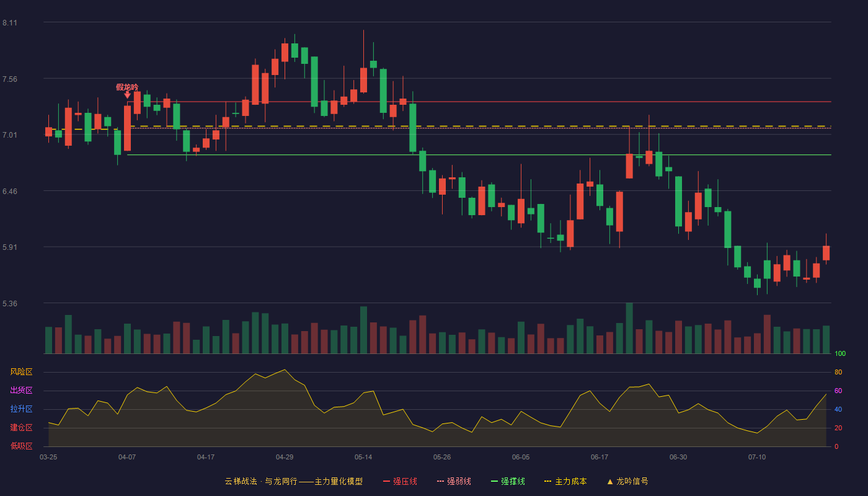Click the 假龙吟 annotation label
The image size is (868, 496).
coord(127,87)
